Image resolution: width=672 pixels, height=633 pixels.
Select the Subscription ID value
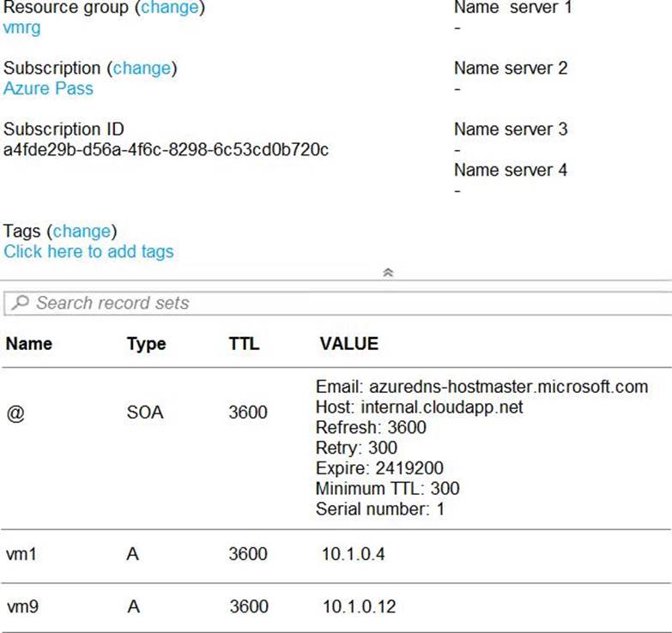[166, 150]
